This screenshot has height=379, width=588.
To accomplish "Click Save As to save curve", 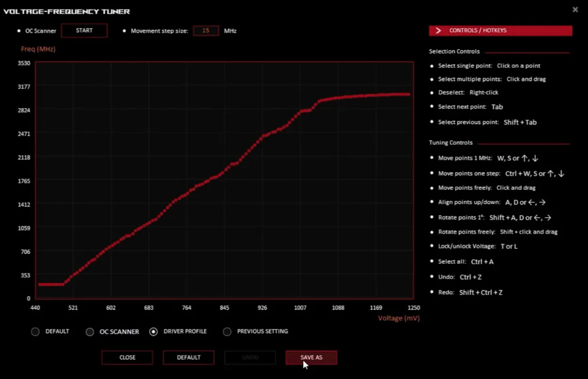I will coord(311,357).
